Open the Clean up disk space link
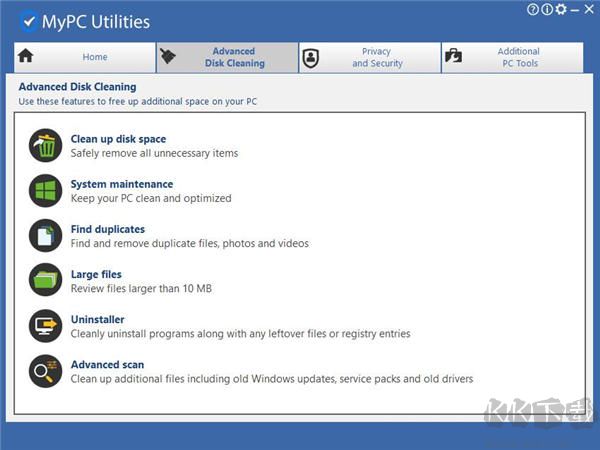 118,139
